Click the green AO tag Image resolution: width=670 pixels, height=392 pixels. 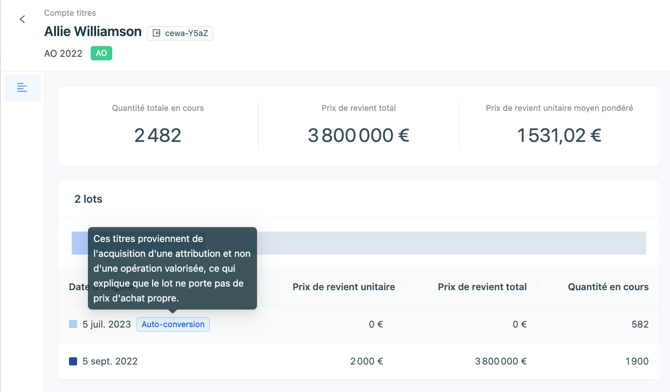[x=101, y=53]
